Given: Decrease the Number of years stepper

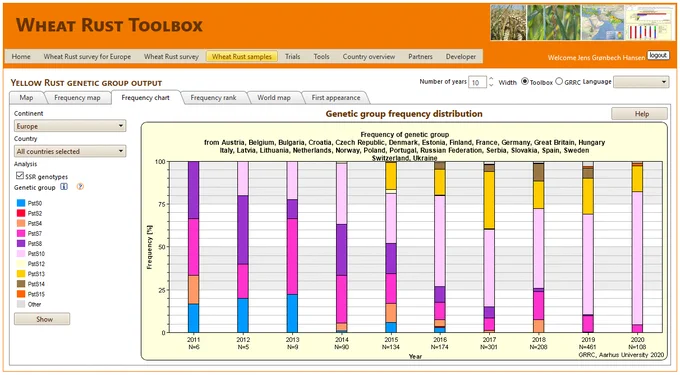Looking at the screenshot, I should point(491,85).
